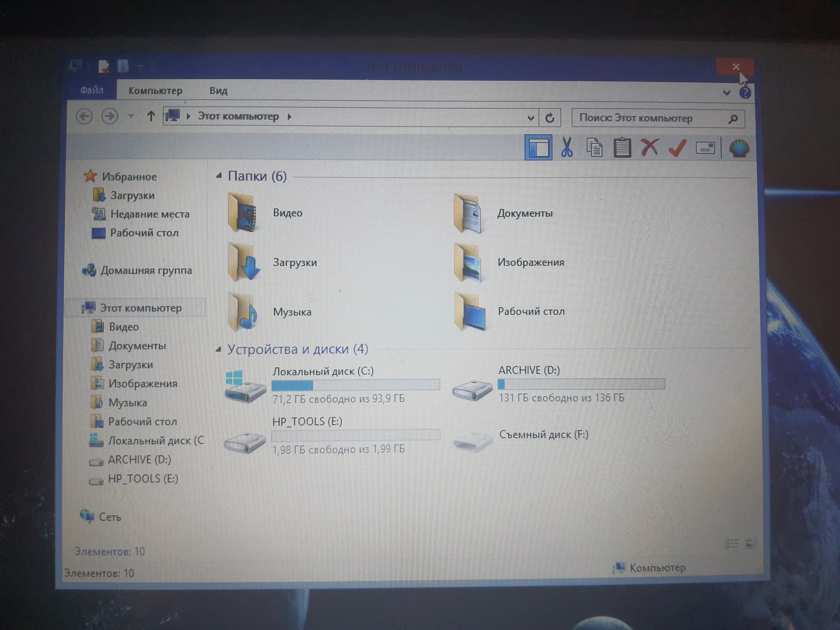
Task: Open the Файл menu tab
Action: pos(92,90)
